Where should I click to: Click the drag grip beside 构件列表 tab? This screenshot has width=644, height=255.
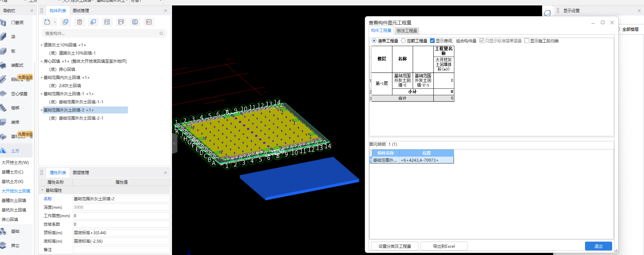click(42, 11)
